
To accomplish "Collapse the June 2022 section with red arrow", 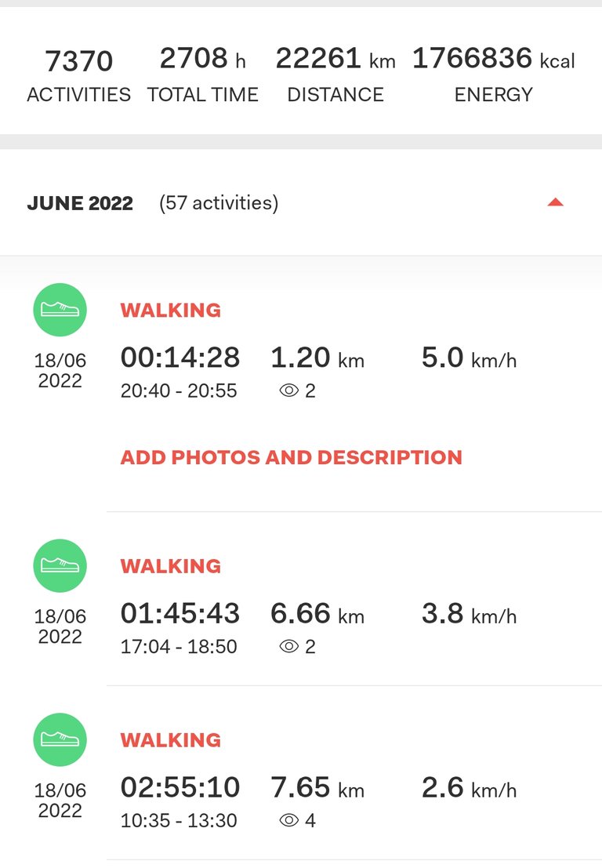I will click(x=555, y=202).
